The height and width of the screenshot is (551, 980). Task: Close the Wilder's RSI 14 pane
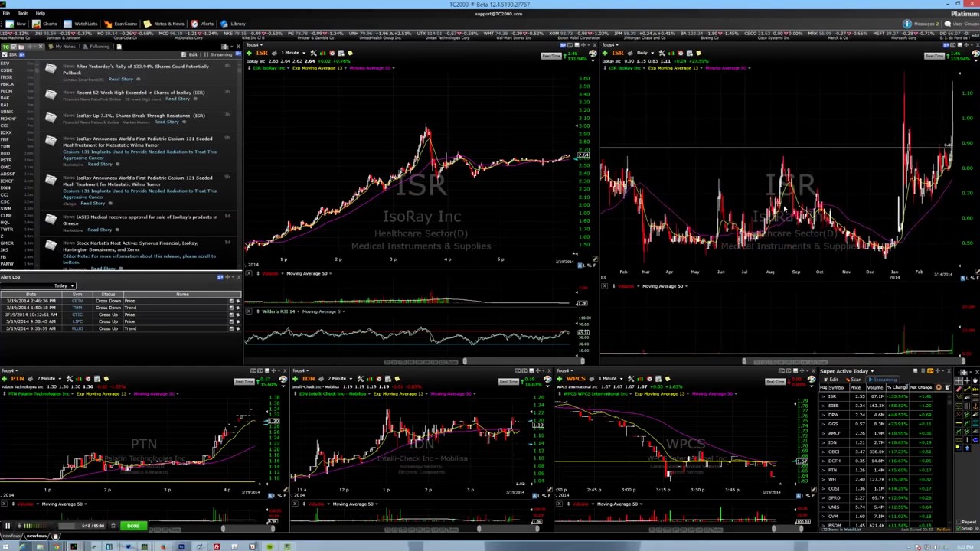(x=249, y=311)
